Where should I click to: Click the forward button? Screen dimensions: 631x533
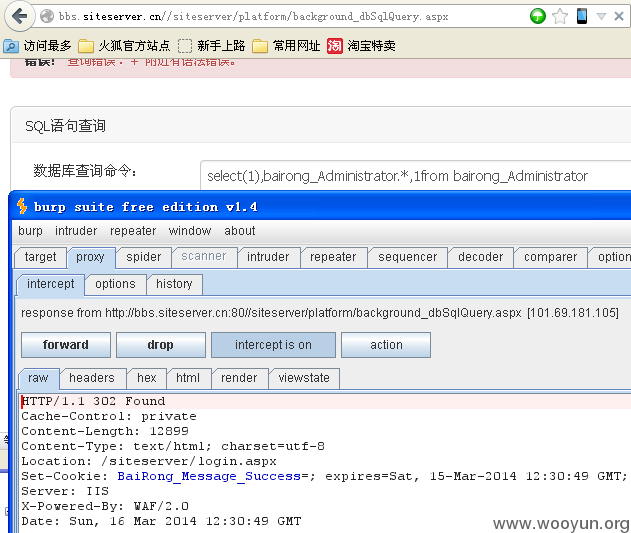[x=66, y=345]
